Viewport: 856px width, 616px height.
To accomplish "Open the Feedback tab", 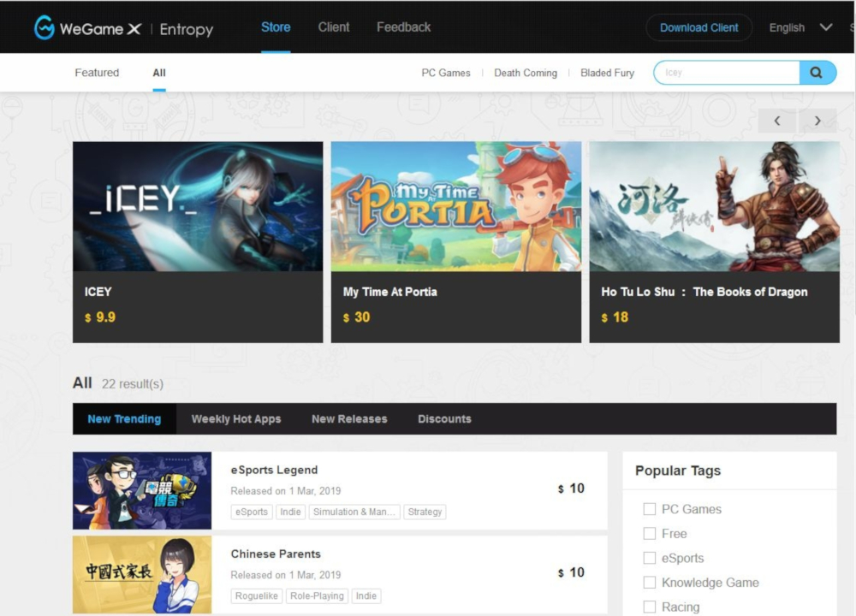I will pyautogui.click(x=403, y=27).
